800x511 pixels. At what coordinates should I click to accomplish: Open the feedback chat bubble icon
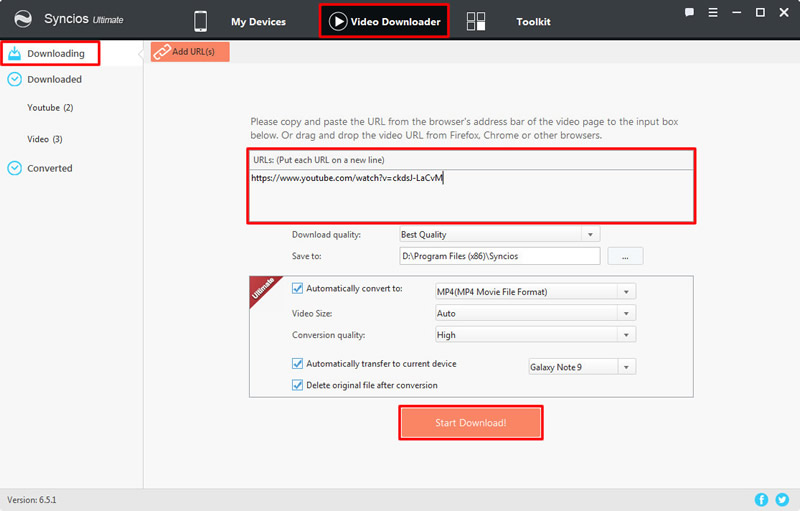click(x=689, y=12)
